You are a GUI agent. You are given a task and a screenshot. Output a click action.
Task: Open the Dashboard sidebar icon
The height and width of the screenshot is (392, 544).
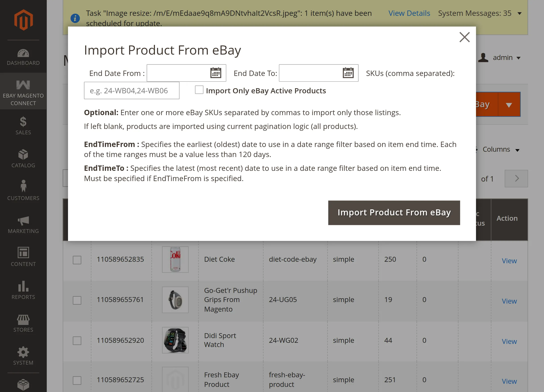[x=23, y=57]
